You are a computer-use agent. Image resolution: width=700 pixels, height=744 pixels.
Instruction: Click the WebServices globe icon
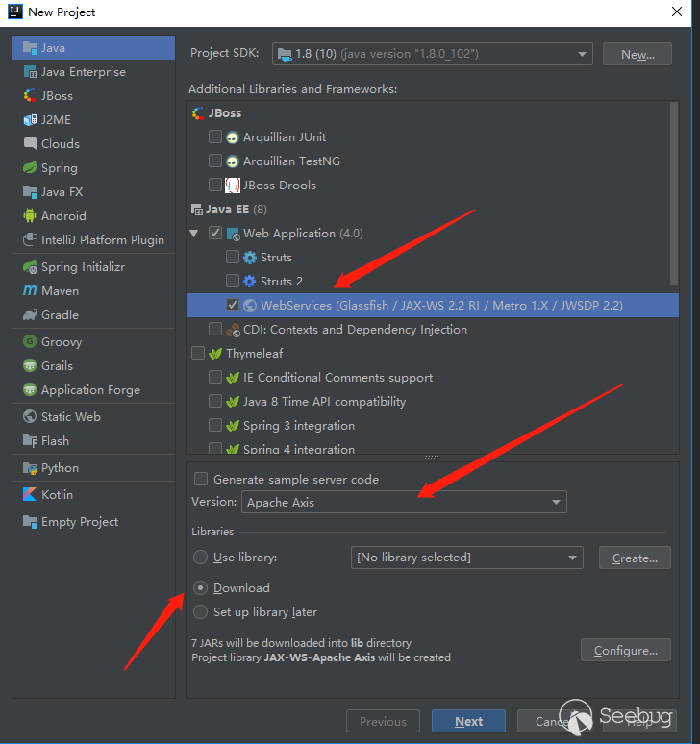pos(250,306)
